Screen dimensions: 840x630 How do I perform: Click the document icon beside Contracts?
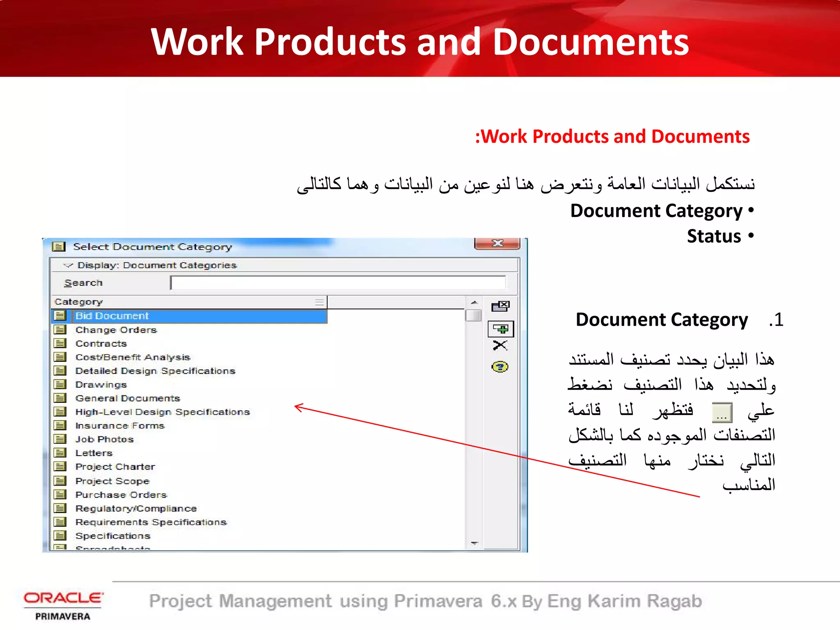(60, 343)
